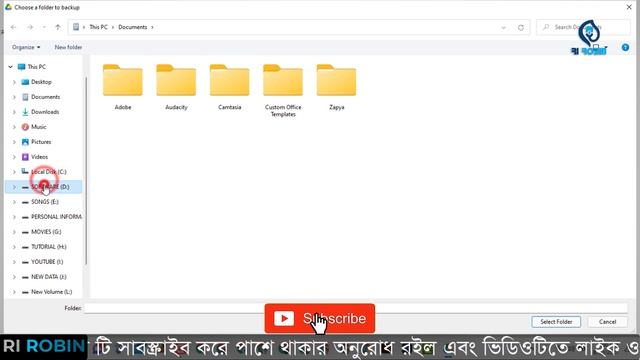Click the NEW DATA (J:) drive icon
Viewport: 640px width, 360px height.
[x=25, y=277]
